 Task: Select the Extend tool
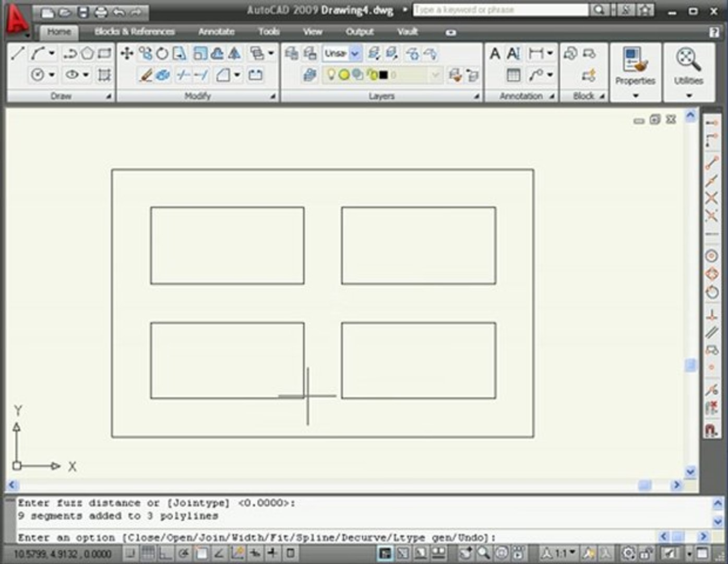pyautogui.click(x=201, y=75)
